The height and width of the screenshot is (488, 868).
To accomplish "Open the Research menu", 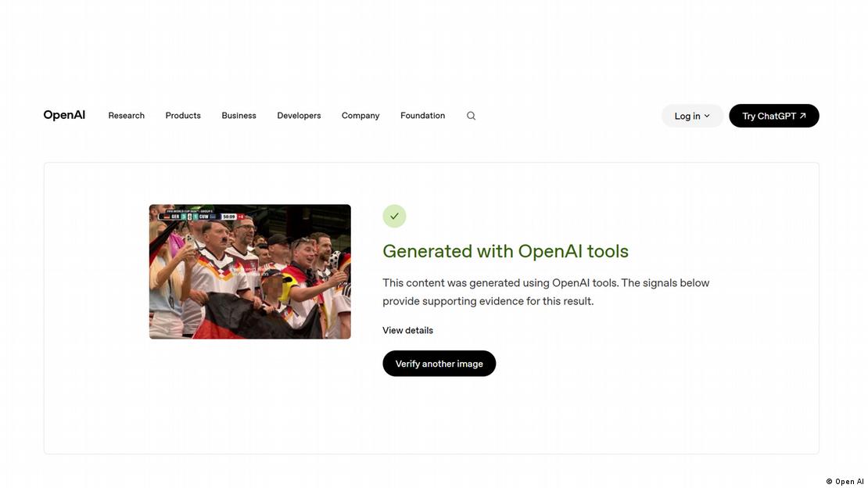I will coord(126,116).
